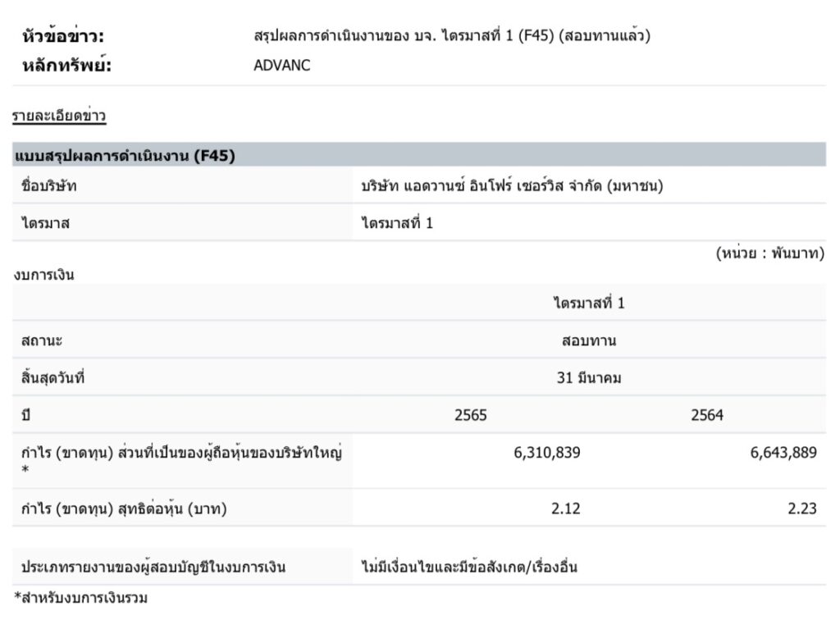This screenshot has height=625, width=840.
Task: Click the สถานะ row label
Action: pos(42,340)
